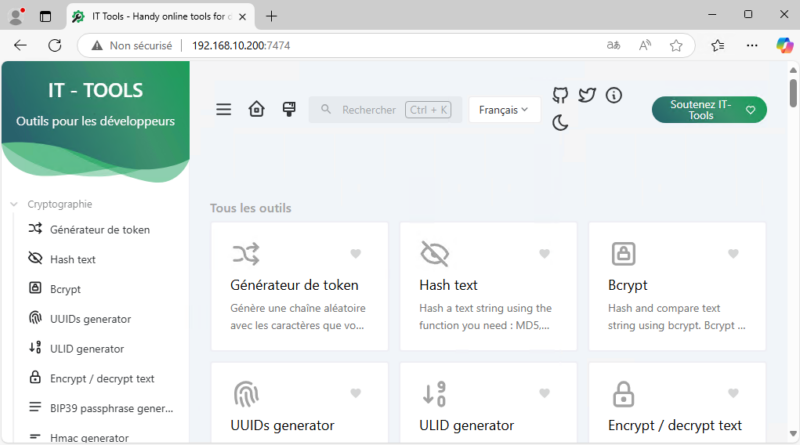This screenshot has height=445, width=800.
Task: Click the browser page refresh icon
Action: 55,45
